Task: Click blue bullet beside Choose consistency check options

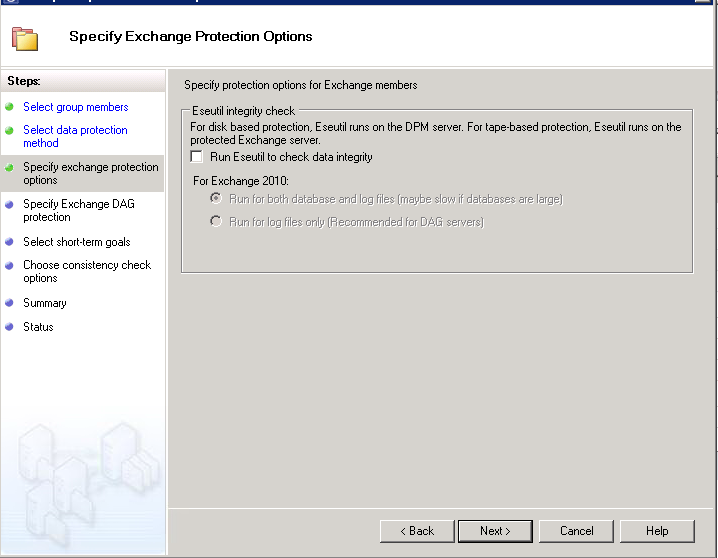Action: click(9, 265)
